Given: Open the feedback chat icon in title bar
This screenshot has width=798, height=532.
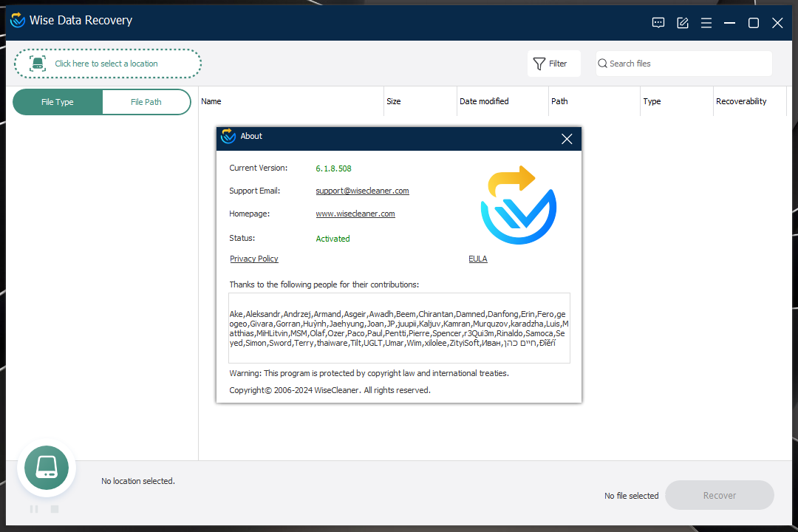Looking at the screenshot, I should coord(658,23).
